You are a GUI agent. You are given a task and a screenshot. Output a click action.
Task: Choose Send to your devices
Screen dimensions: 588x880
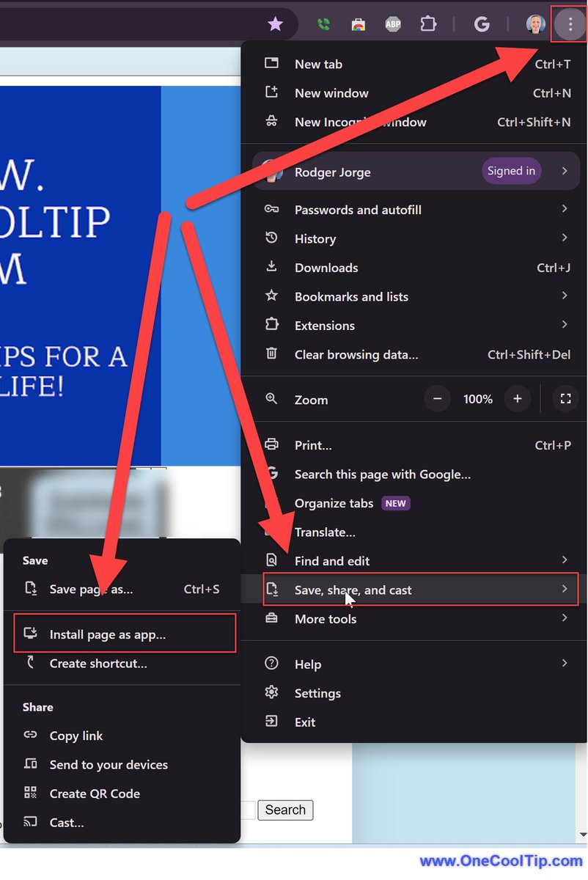tap(122, 764)
